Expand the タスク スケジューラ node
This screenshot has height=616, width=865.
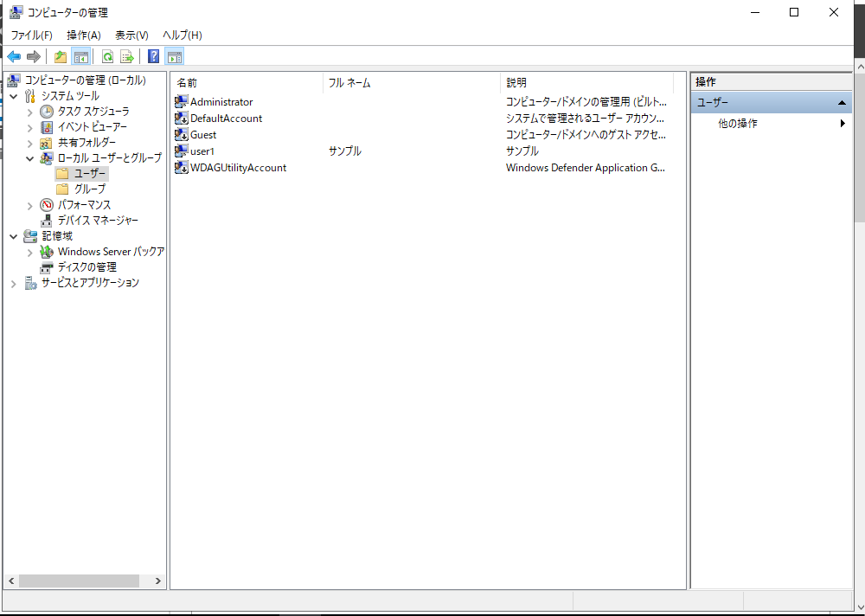point(30,112)
